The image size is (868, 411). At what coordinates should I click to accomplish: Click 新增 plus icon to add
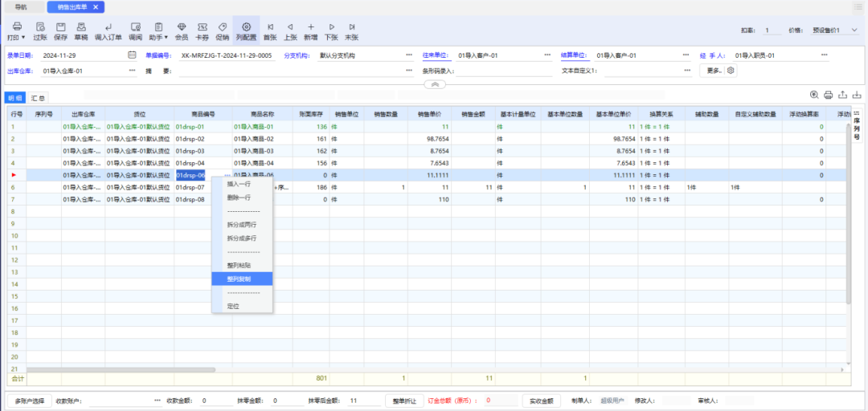(x=311, y=31)
